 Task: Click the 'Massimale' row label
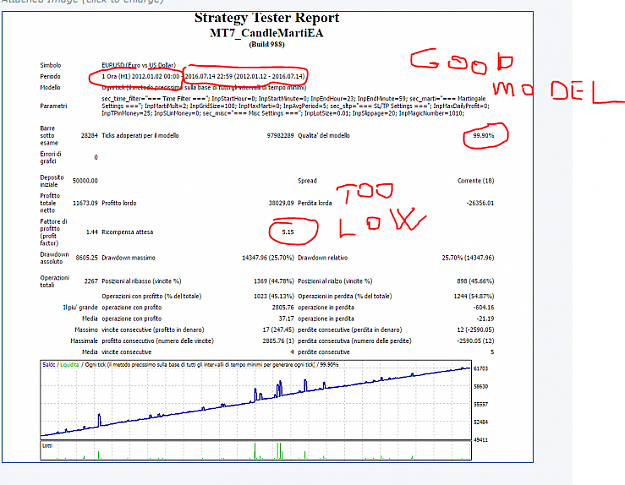coord(84,341)
